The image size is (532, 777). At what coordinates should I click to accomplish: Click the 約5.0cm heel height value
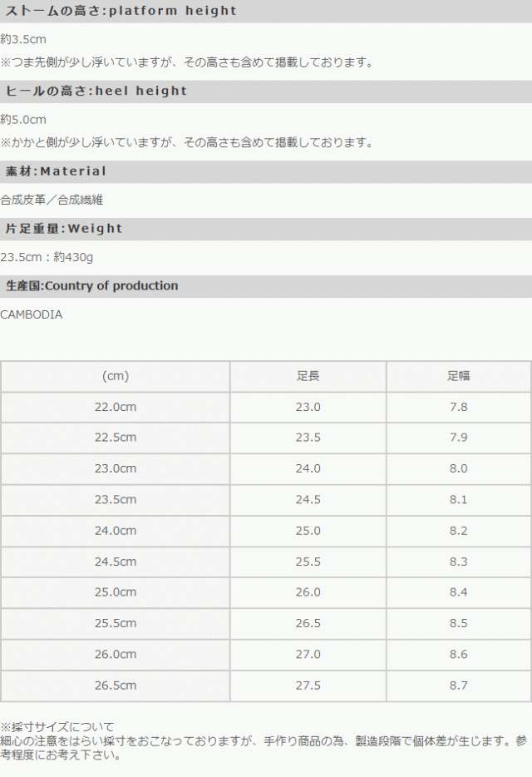[24, 119]
